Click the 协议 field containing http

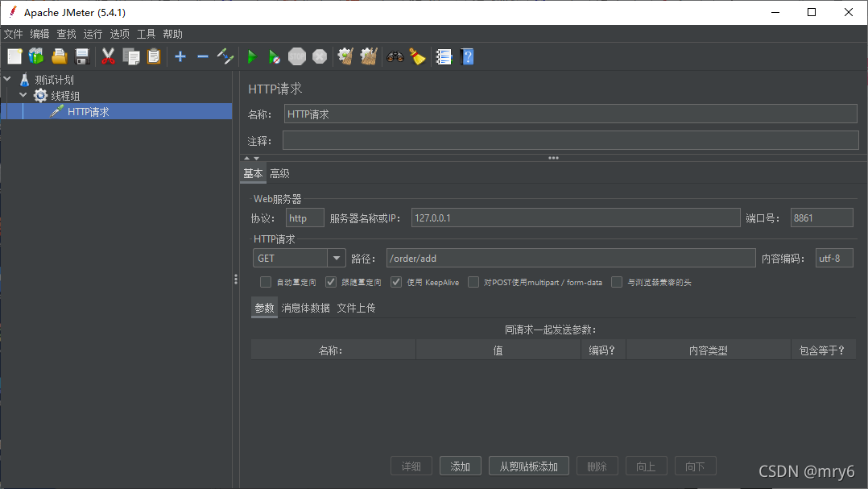(305, 218)
